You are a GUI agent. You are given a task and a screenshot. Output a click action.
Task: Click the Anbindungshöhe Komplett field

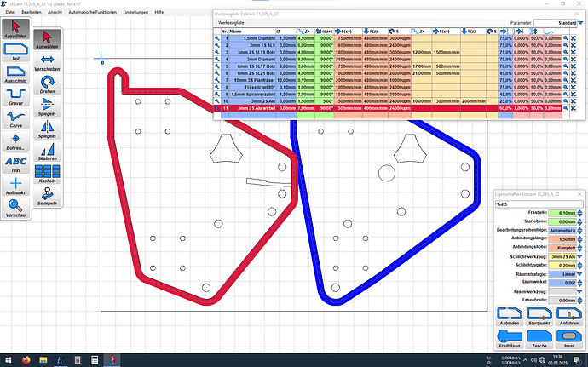coord(562,248)
